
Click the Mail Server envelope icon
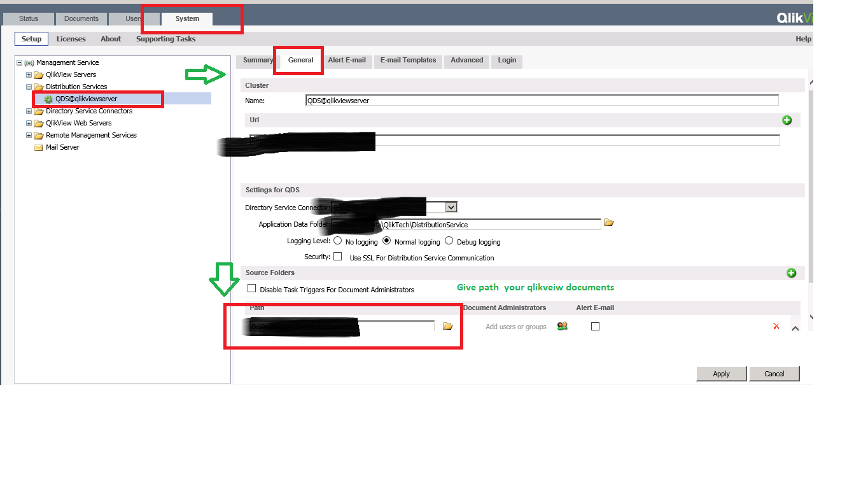[x=39, y=147]
